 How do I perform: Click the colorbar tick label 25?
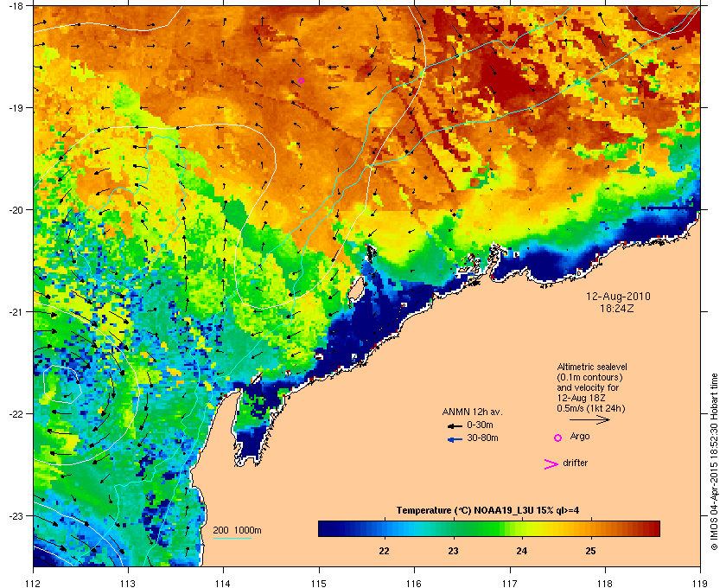click(x=590, y=551)
